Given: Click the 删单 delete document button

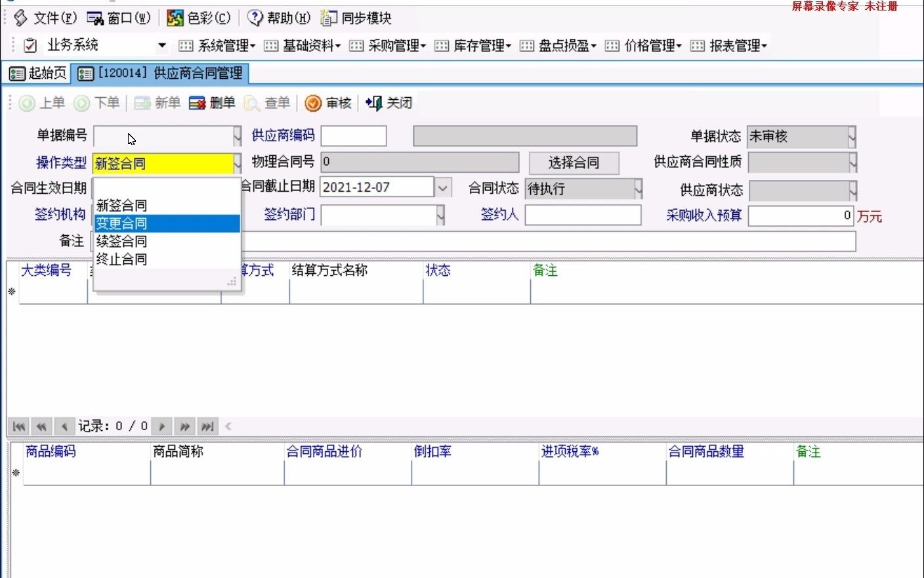Looking at the screenshot, I should 212,103.
